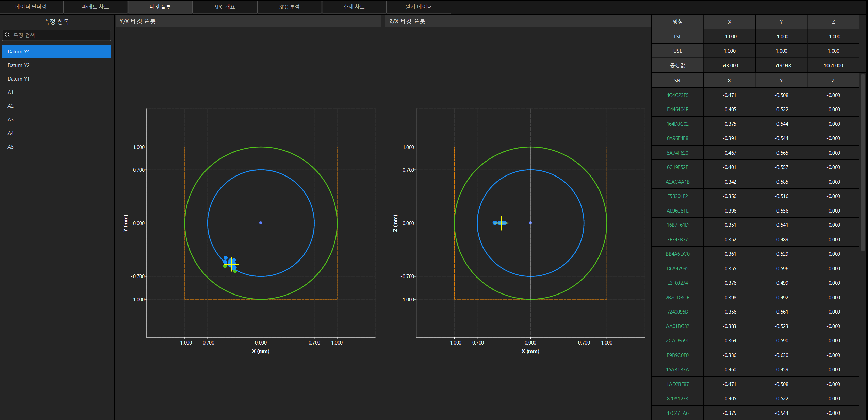Select serial number 4C4C23F5
868x420 pixels.
click(x=677, y=95)
